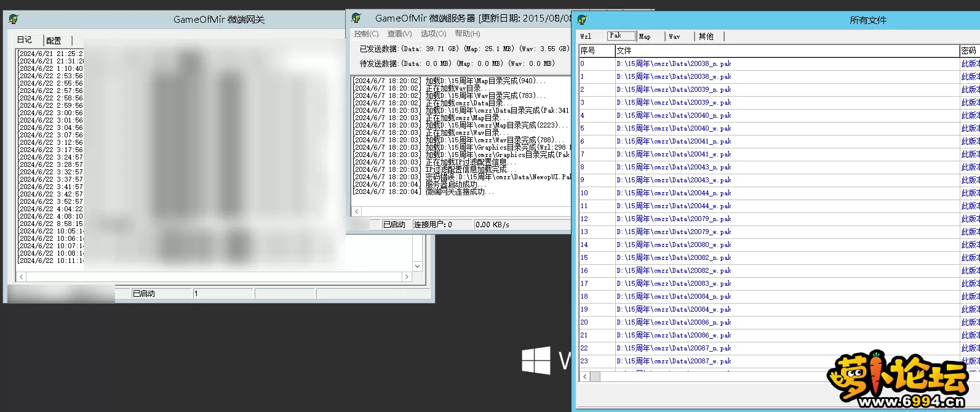Viewport: 980px width, 412px height.
Task: Select log line 服务器启动成功
Action: point(420,184)
